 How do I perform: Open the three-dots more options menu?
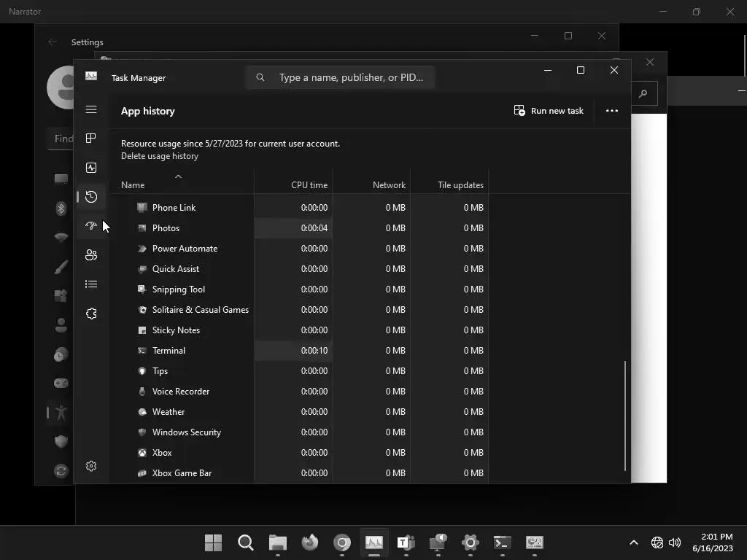click(x=612, y=111)
